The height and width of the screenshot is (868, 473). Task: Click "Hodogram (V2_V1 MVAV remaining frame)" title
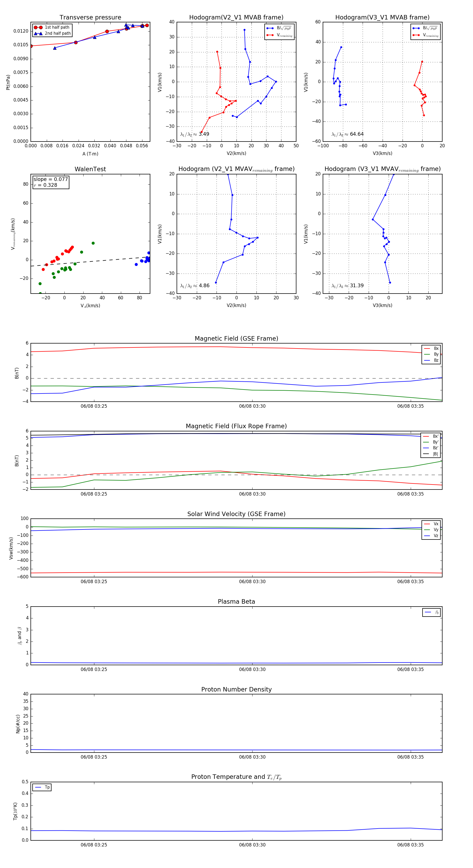click(236, 169)
